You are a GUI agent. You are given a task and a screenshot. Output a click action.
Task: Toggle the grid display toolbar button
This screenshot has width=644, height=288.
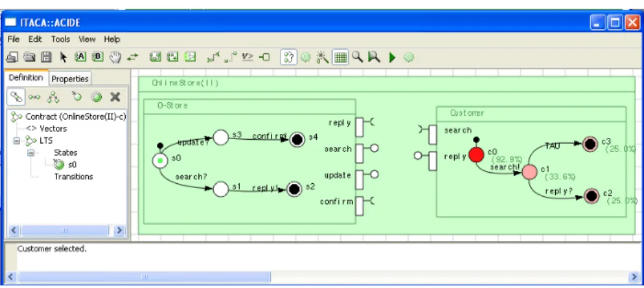[341, 57]
